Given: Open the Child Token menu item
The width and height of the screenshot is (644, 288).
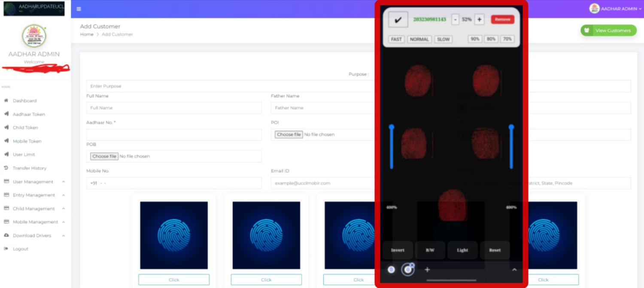Looking at the screenshot, I should point(25,127).
